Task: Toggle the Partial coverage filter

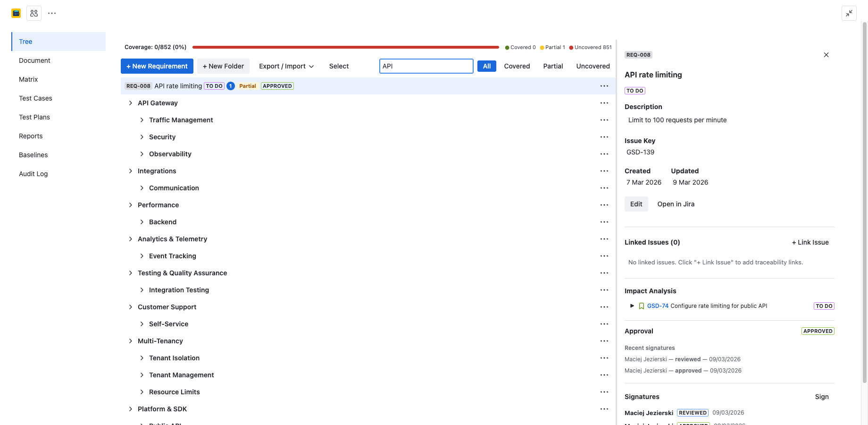Action: click(x=552, y=66)
